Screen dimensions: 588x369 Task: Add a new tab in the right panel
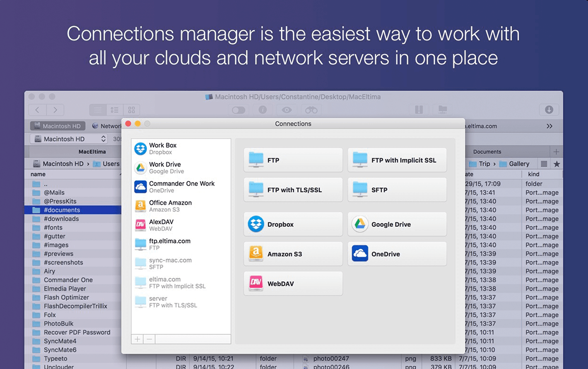tap(557, 152)
